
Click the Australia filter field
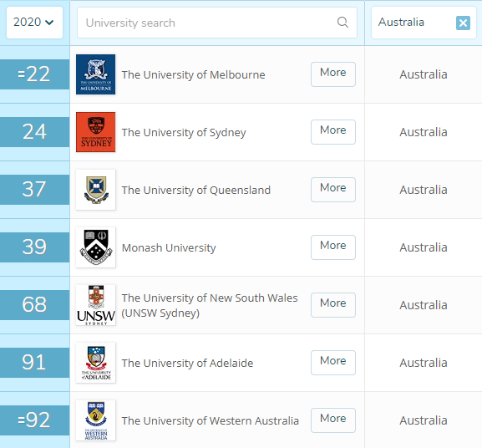click(424, 23)
